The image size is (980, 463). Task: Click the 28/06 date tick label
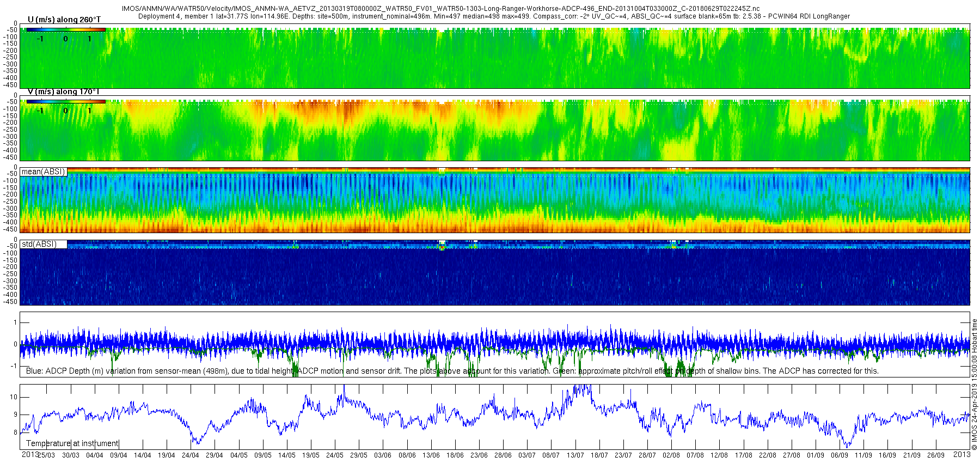point(503,455)
